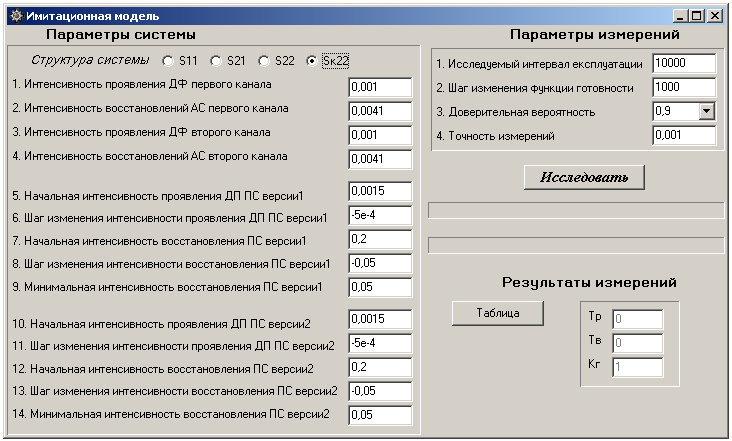Select the S11 system structure radio button
The width and height of the screenshot is (732, 441).
click(168, 61)
